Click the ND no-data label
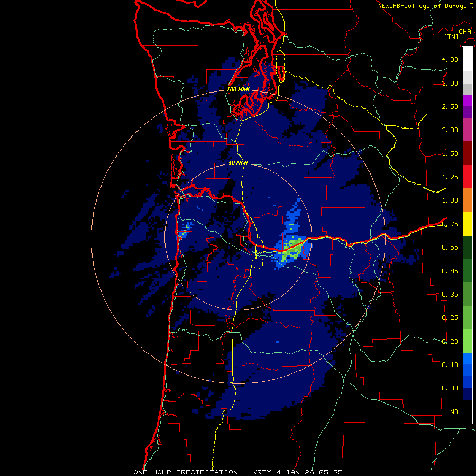Screen dimensions: 476x476 (x=454, y=412)
